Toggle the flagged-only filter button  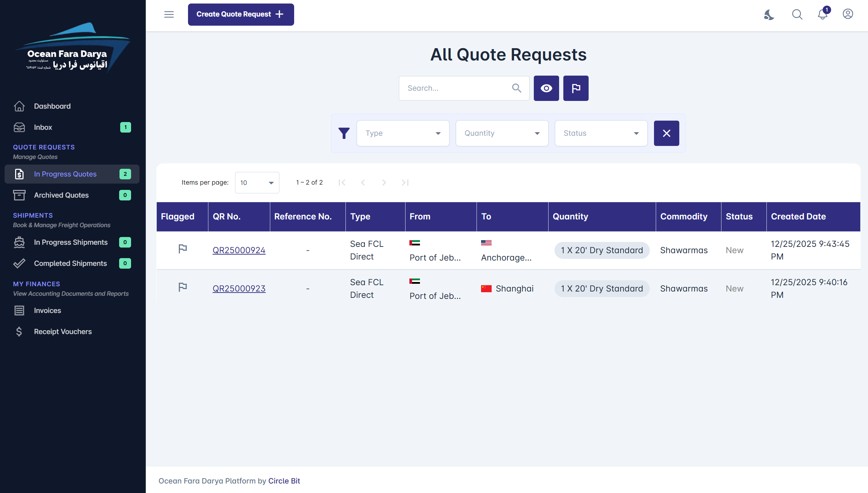pyautogui.click(x=576, y=88)
